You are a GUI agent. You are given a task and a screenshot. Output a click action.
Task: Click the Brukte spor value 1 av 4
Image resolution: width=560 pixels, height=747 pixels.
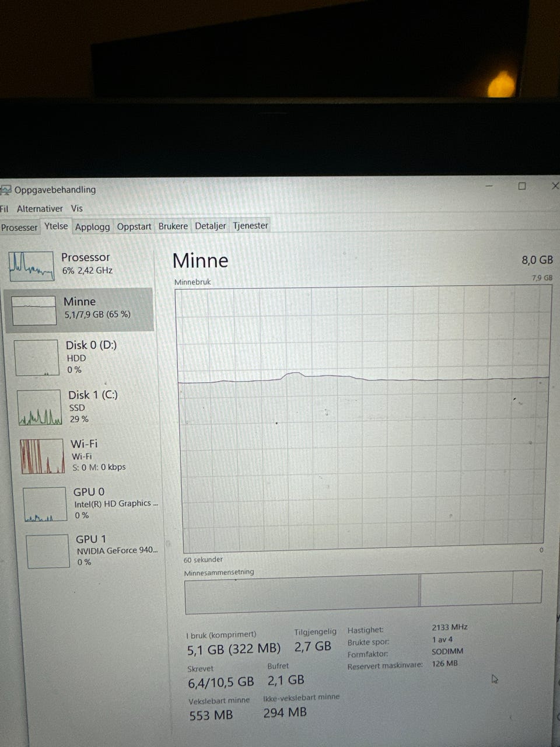[442, 640]
